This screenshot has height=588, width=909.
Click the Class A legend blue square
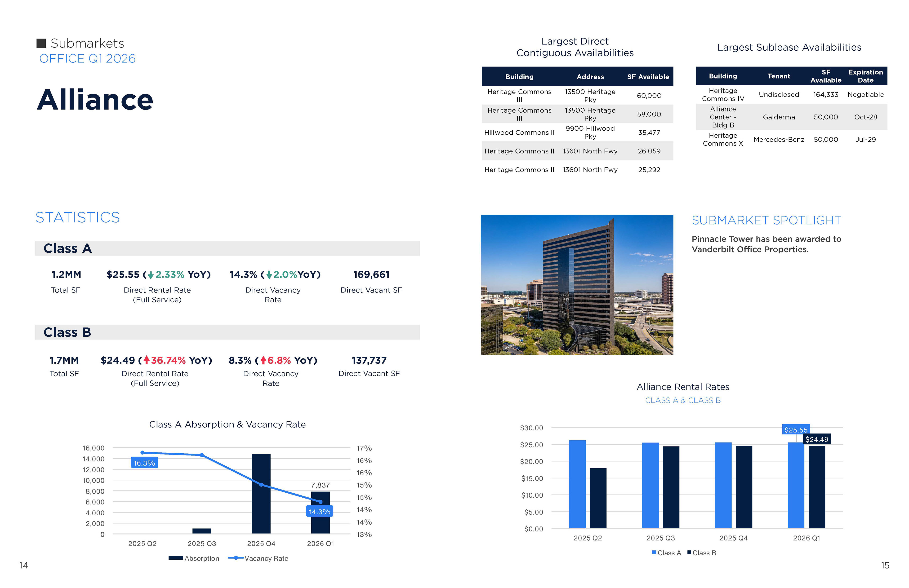(x=654, y=553)
